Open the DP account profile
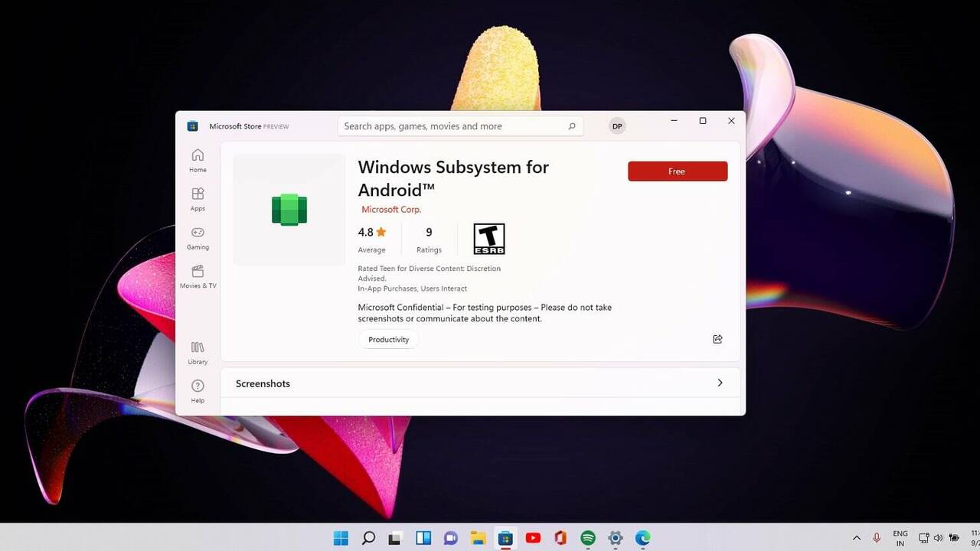 616,126
